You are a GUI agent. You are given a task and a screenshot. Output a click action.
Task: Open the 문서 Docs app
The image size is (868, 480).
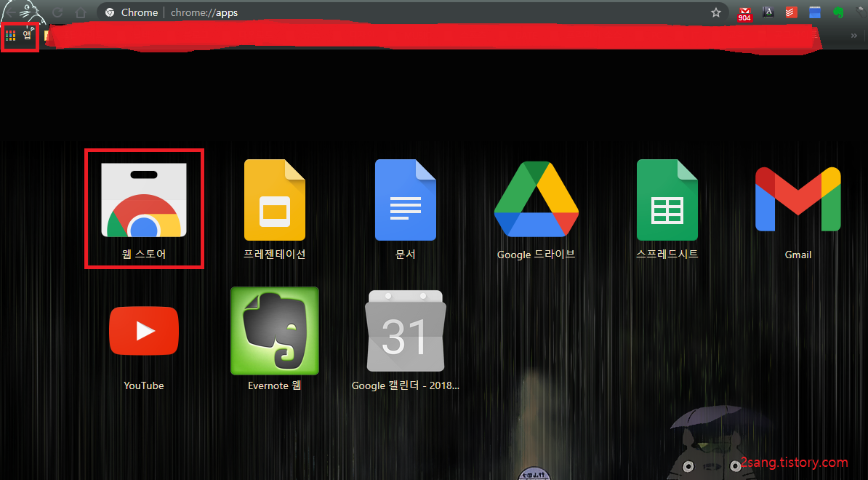(405, 210)
